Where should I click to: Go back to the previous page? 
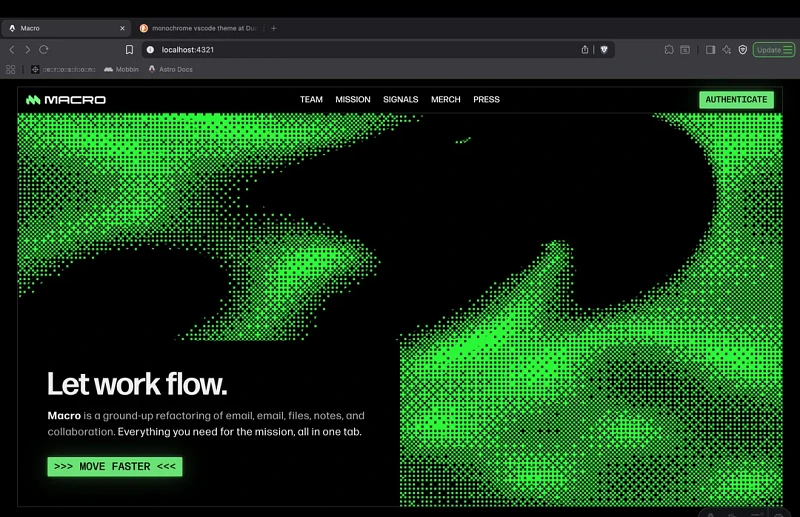point(12,49)
